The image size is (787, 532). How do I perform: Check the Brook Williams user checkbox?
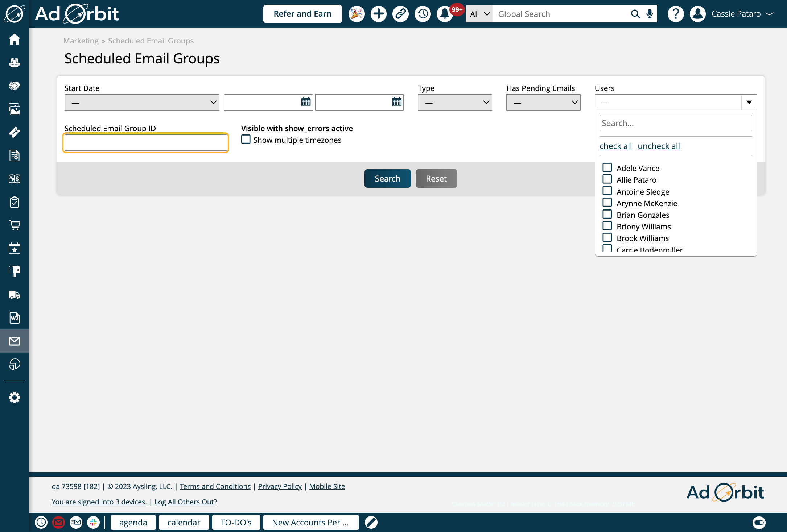point(607,237)
